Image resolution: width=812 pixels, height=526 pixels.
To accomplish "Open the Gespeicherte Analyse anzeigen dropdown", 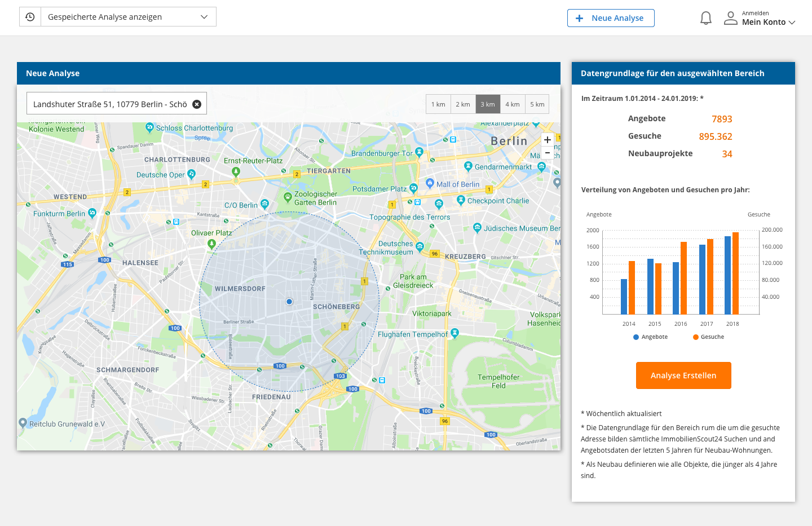I will click(x=127, y=16).
